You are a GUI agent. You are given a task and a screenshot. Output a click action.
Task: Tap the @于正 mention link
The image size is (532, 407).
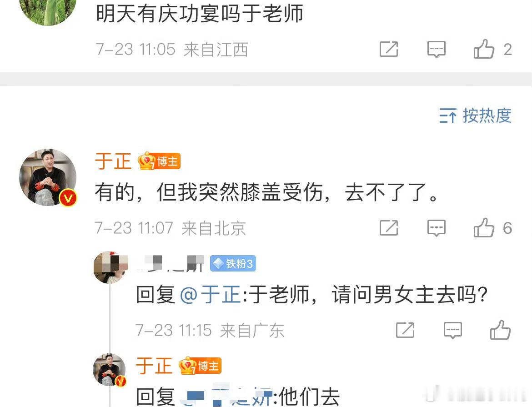tap(211, 294)
